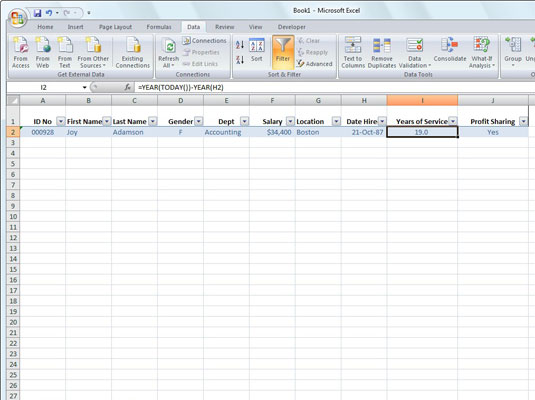Import data From Web

pos(43,53)
